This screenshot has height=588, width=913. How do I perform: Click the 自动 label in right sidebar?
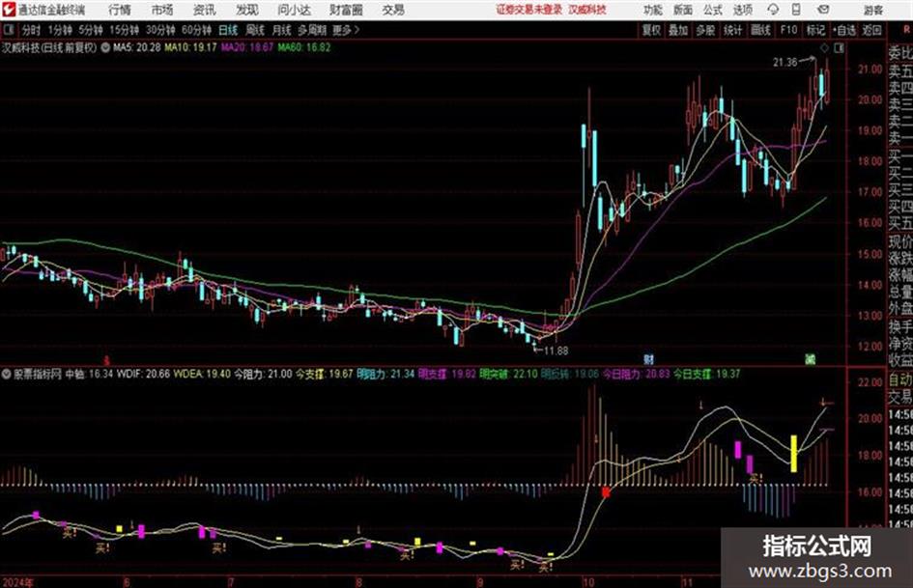(x=900, y=380)
